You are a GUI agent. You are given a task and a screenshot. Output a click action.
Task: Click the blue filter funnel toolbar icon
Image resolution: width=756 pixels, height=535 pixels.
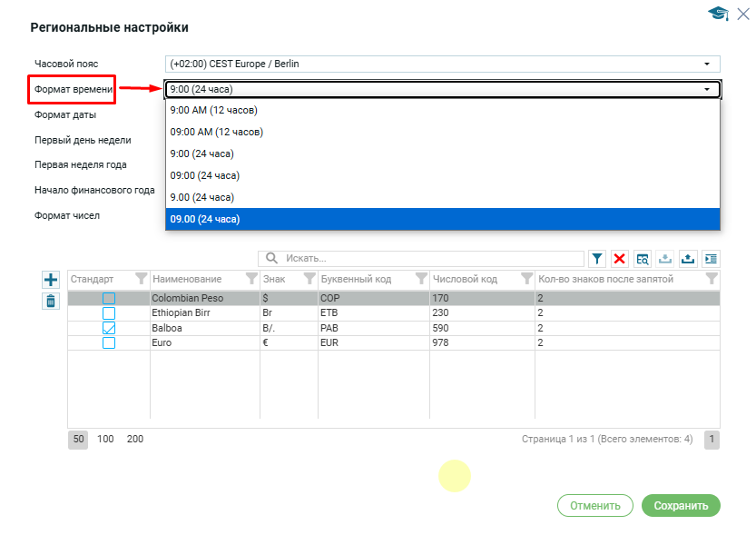597,259
